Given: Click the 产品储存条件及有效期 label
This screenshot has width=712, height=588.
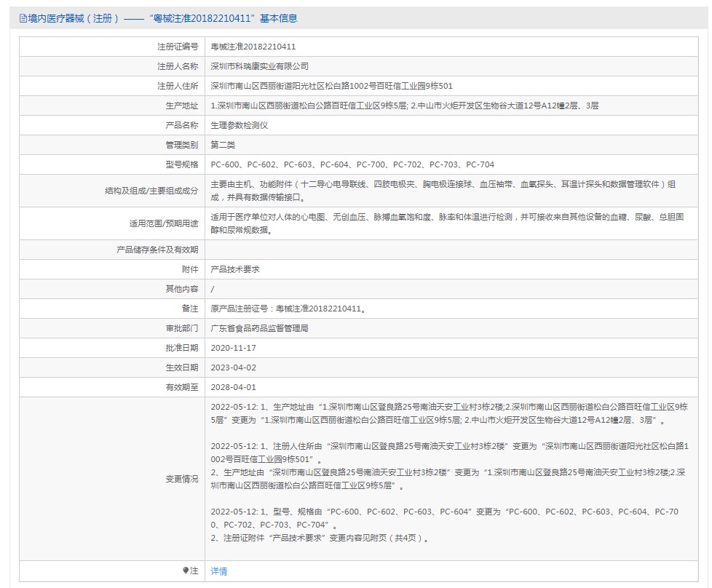Looking at the screenshot, I should point(157,250).
